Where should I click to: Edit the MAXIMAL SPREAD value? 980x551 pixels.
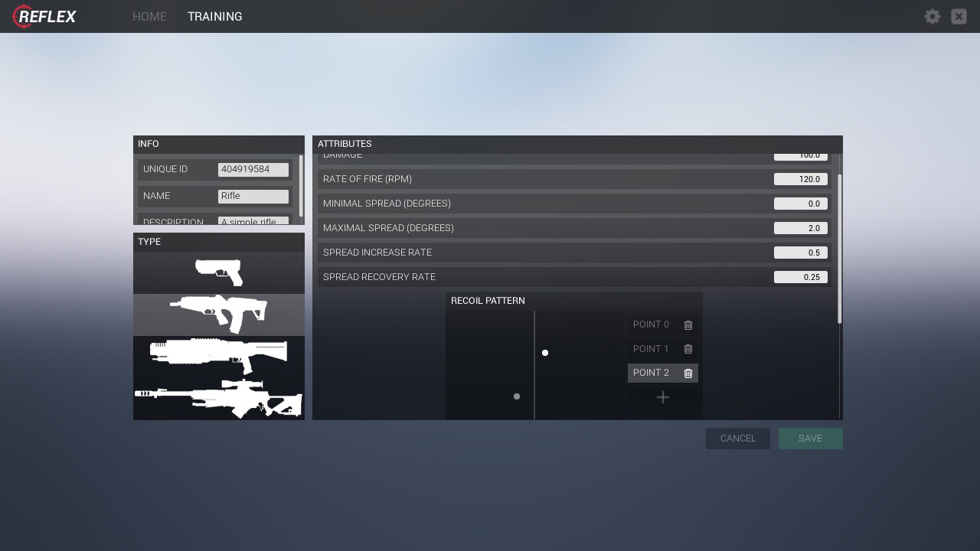801,227
